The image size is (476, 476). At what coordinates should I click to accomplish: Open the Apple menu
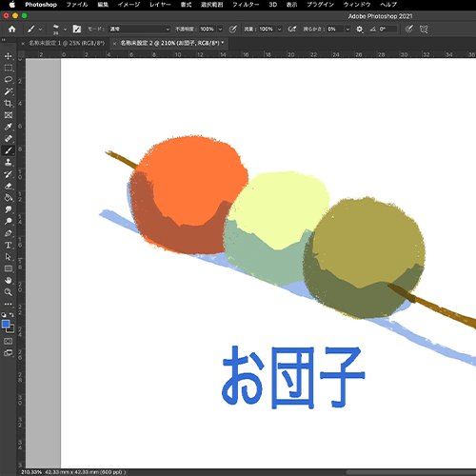tap(11, 5)
